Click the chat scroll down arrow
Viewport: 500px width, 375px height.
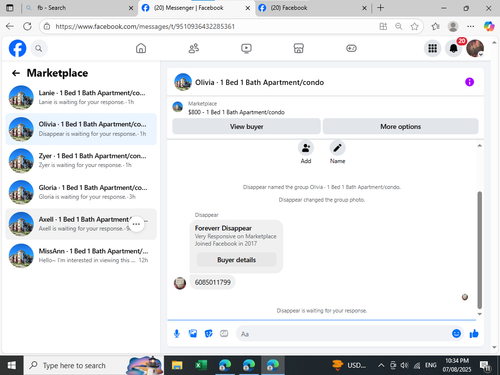480,314
